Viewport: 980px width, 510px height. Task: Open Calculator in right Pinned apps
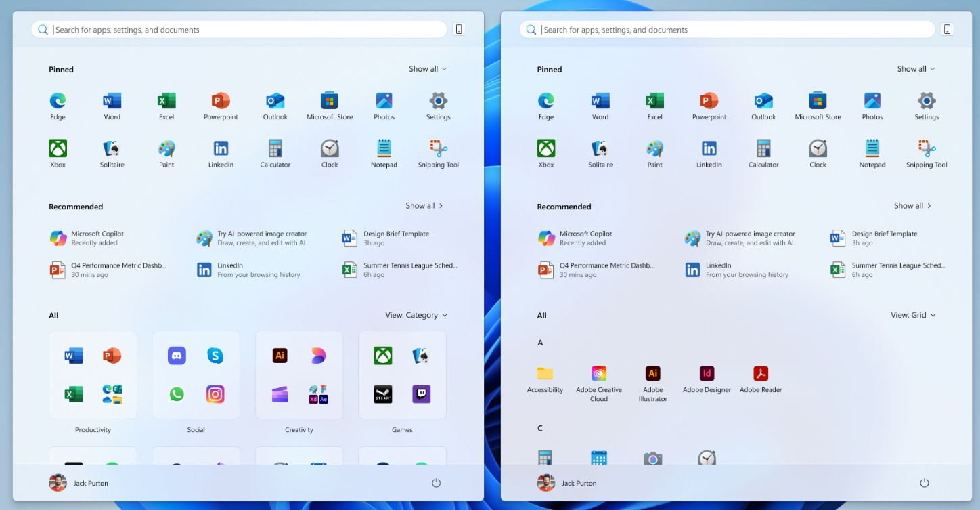[763, 153]
